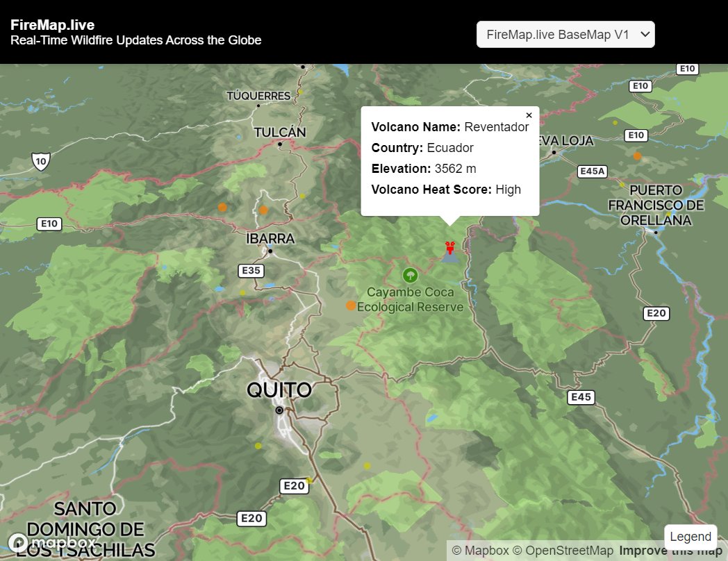Viewport: 728px width, 561px height.
Task: Click the QUITO city label
Action: coord(279,390)
